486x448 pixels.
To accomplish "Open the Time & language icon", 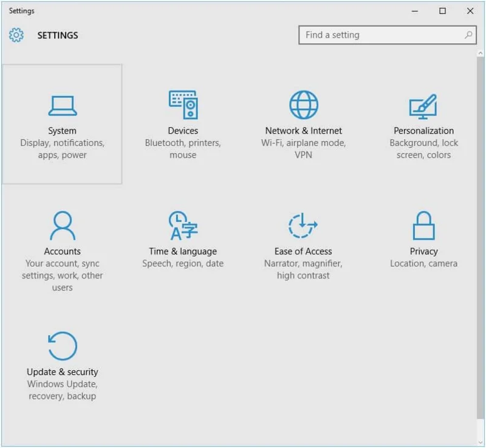I will point(183,226).
